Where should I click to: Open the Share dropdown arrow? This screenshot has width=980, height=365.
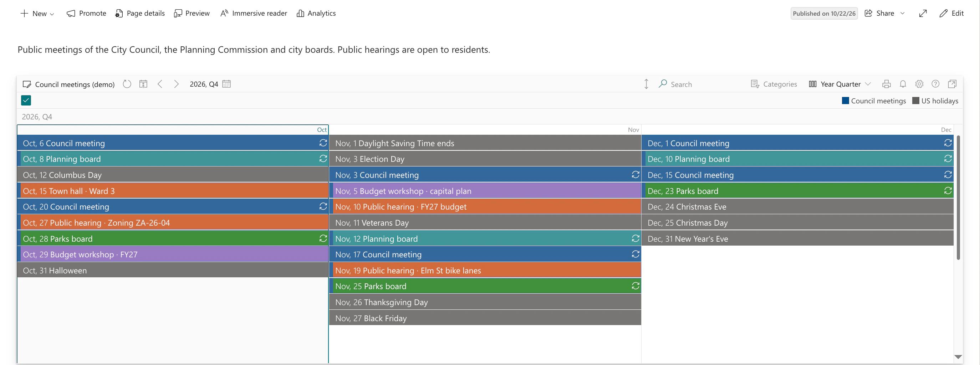(902, 13)
